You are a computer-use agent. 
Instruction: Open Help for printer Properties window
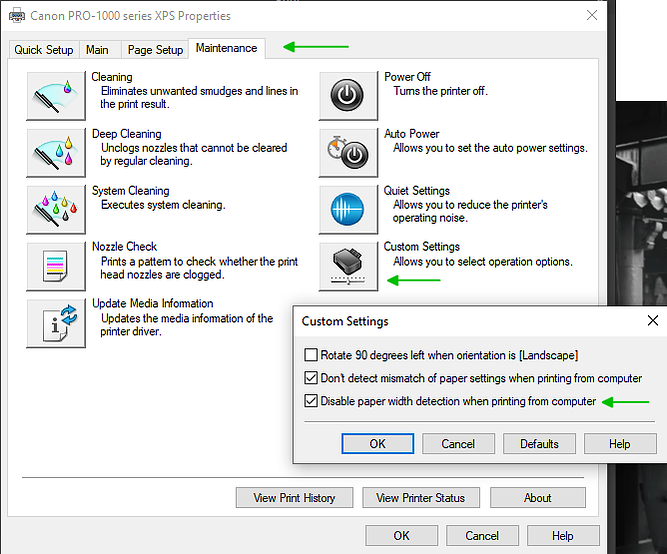(563, 535)
